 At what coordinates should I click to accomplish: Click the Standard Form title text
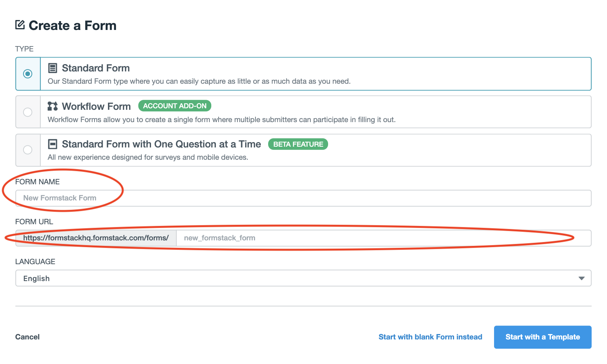[x=96, y=68]
